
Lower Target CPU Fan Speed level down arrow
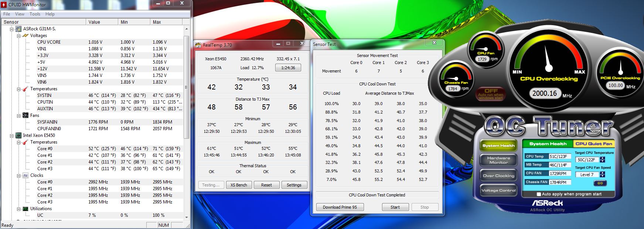603,176
